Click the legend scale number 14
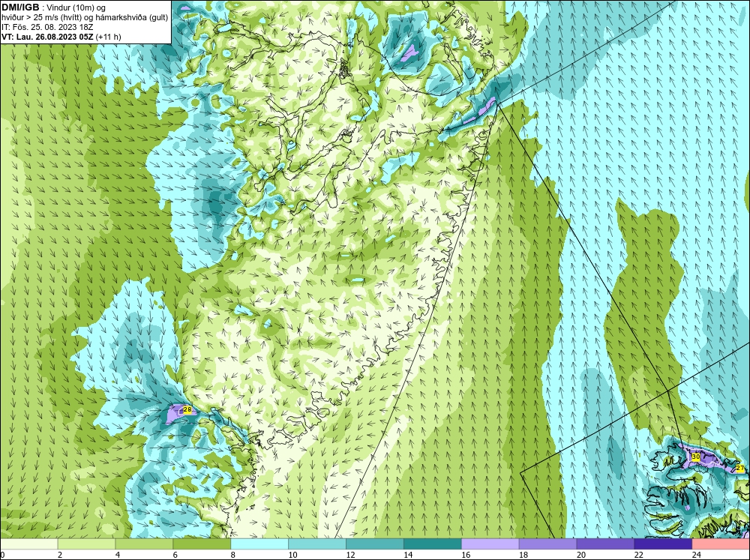This screenshot has height=560, width=750. coord(408,555)
